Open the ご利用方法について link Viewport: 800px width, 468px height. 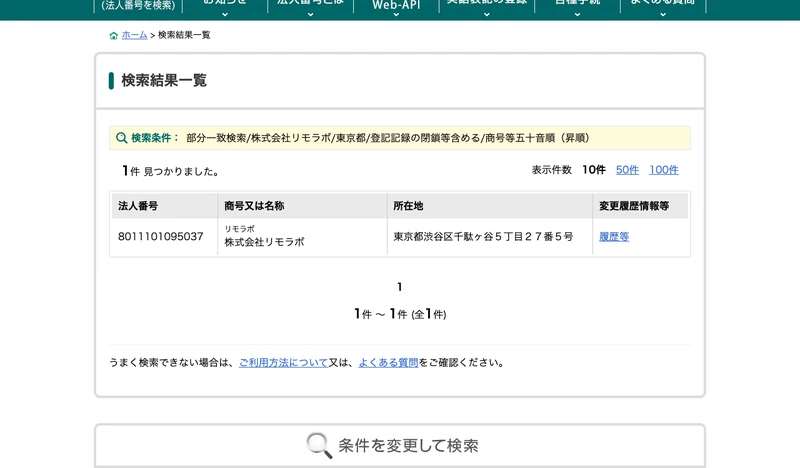pyautogui.click(x=283, y=362)
